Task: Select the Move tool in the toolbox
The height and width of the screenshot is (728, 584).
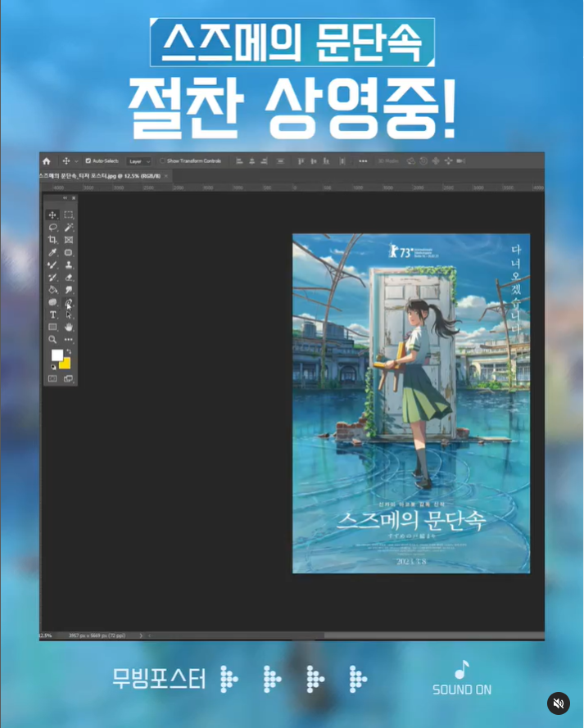Action: pyautogui.click(x=52, y=215)
